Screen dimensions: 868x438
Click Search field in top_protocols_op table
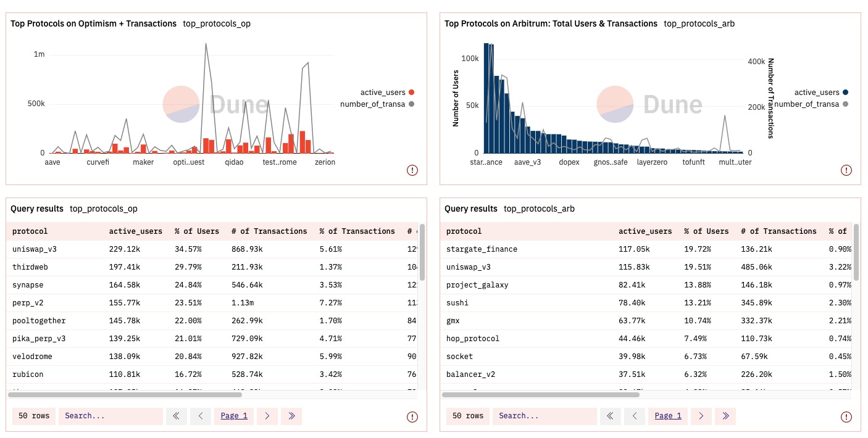pos(111,416)
